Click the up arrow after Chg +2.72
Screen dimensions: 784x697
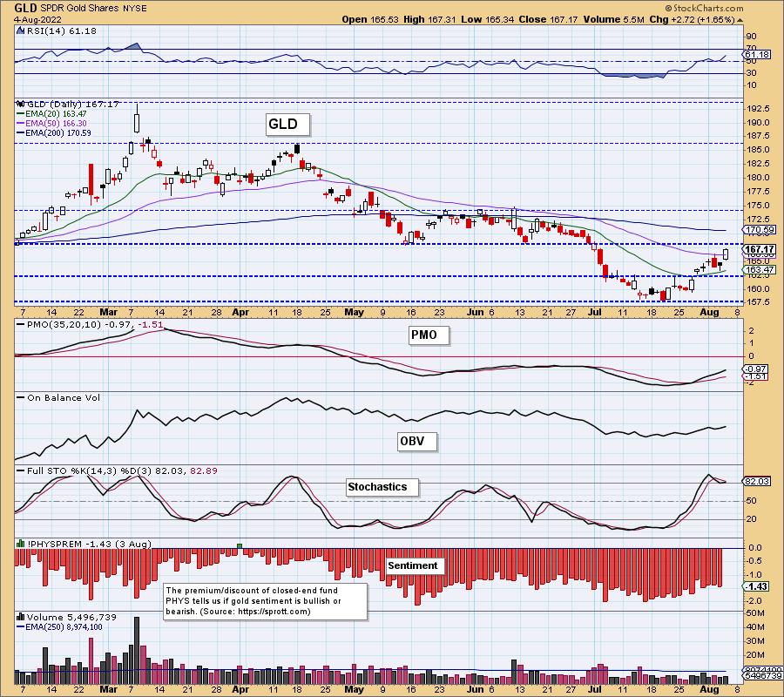[740, 20]
